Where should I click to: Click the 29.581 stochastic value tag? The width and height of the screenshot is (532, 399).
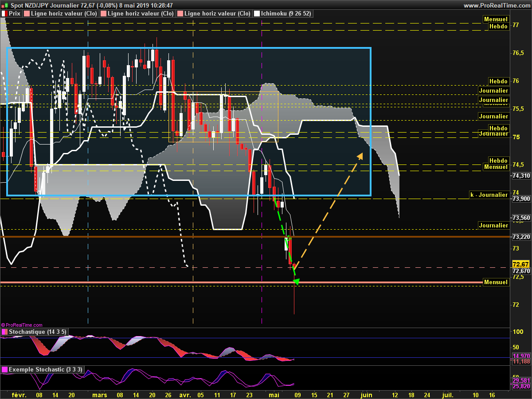[521, 380]
